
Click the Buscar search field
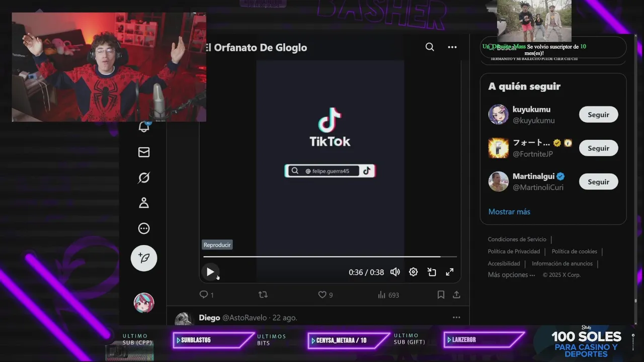(553, 48)
